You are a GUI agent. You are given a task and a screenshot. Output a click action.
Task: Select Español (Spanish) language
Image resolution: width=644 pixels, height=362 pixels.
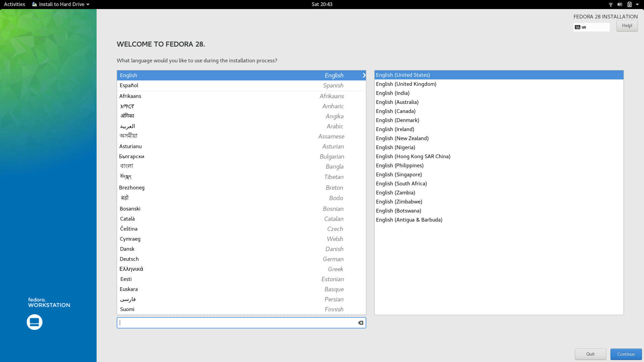coord(241,85)
